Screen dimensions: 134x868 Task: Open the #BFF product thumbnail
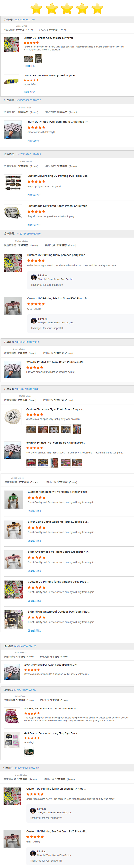click(x=11, y=82)
